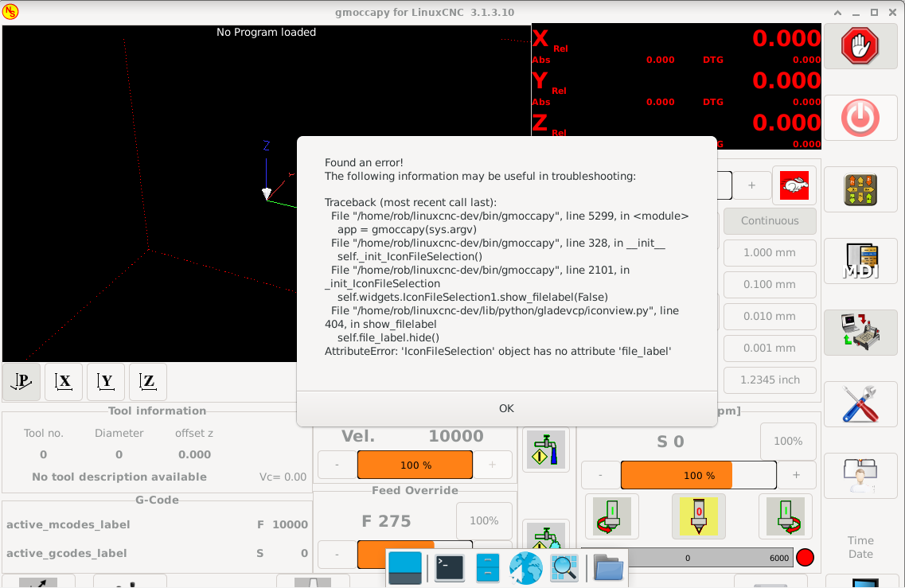Click the active_gcodes_label text
The height and width of the screenshot is (588, 905).
point(66,553)
